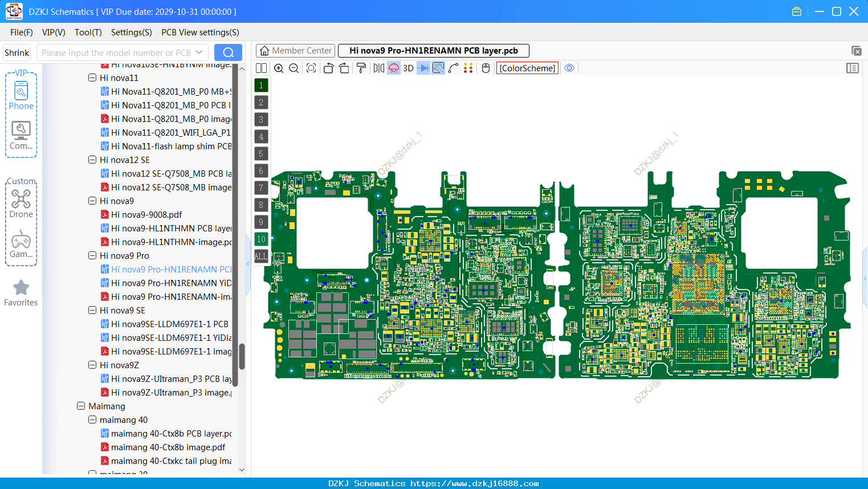
Task: Open the colored dots grid tool
Action: coord(468,68)
